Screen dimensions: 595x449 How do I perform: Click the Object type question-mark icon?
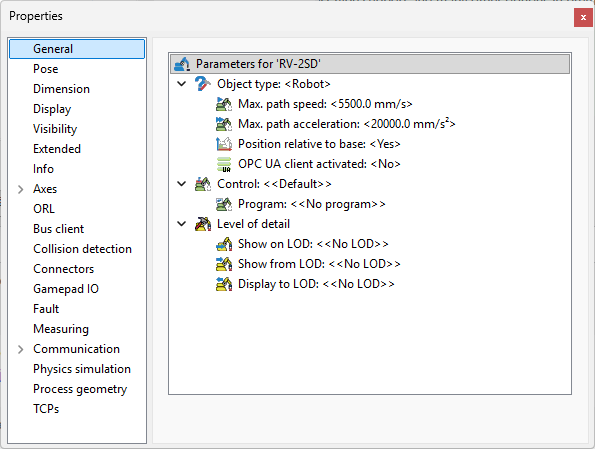click(203, 84)
